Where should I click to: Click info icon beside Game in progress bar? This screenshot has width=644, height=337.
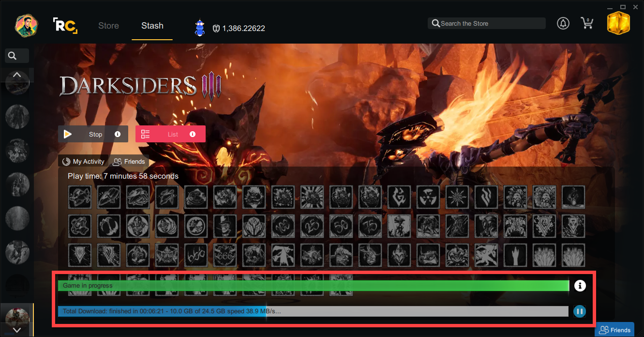click(580, 286)
